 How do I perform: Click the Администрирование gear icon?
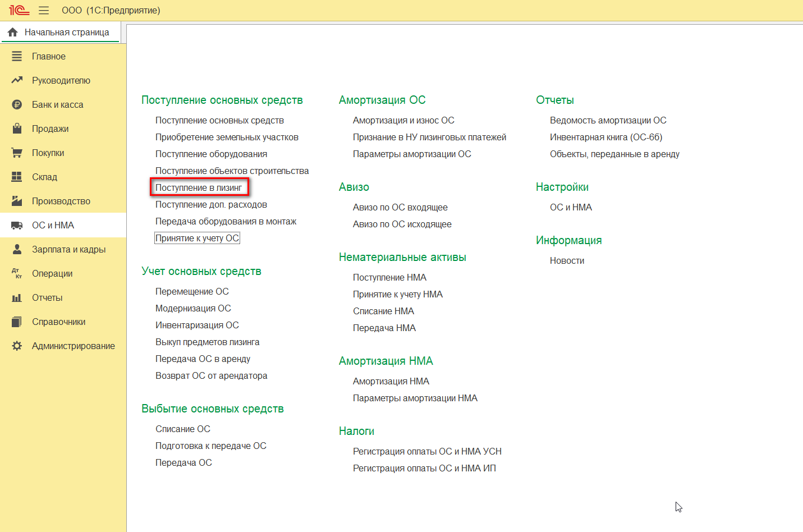pos(17,346)
